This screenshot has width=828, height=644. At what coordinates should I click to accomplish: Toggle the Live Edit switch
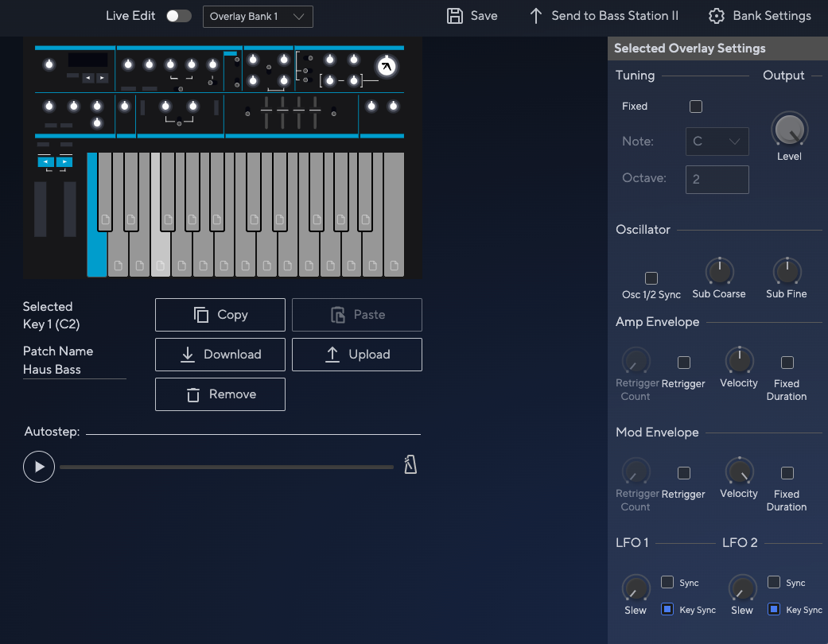tap(178, 16)
